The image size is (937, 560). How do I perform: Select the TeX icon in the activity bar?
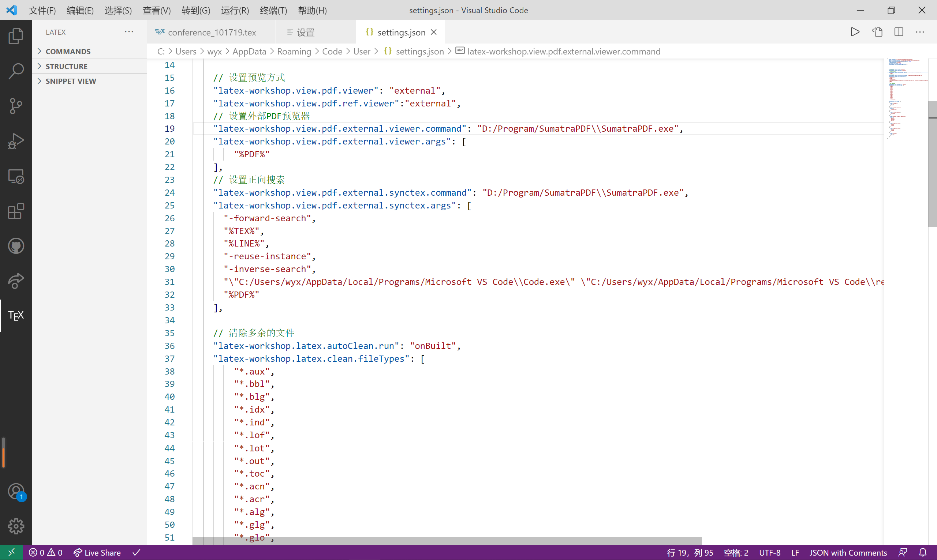pos(15,315)
